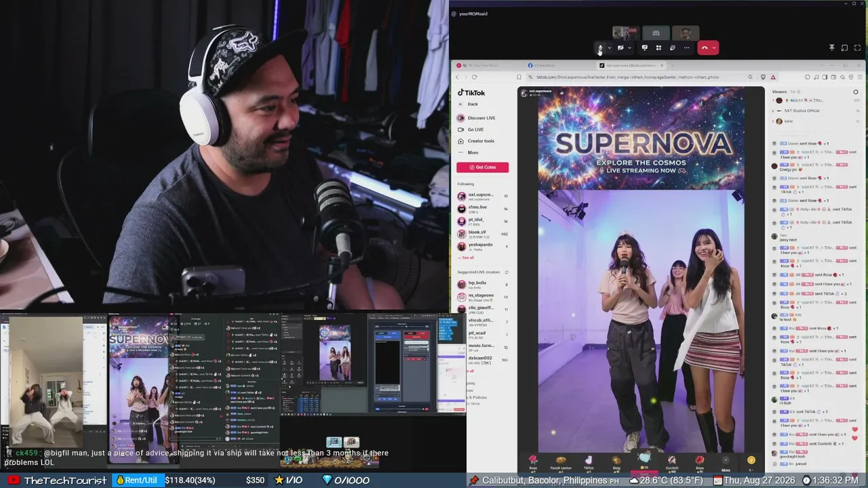
Task: Open the blank.s9 following channel
Action: (482, 234)
